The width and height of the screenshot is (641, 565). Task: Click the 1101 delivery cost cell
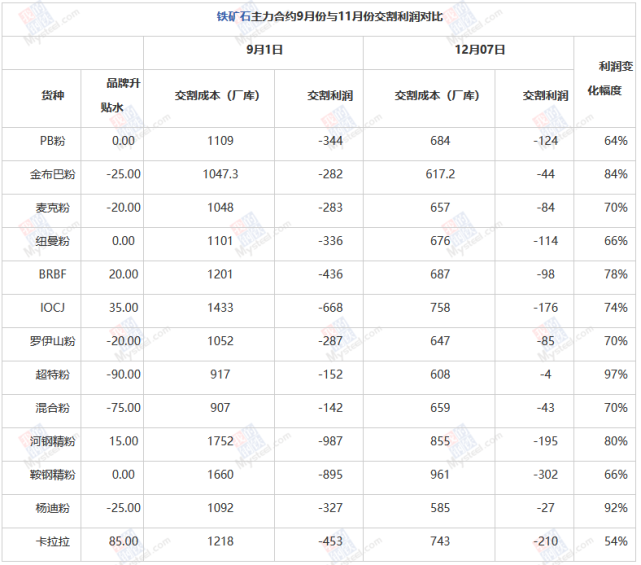click(x=220, y=241)
